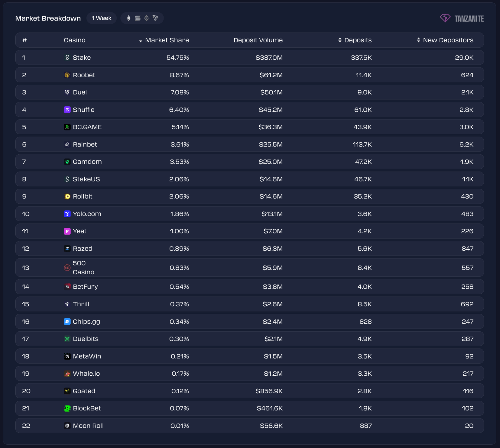Click the Shuffle purple icon
The width and height of the screenshot is (500, 448).
(67, 110)
